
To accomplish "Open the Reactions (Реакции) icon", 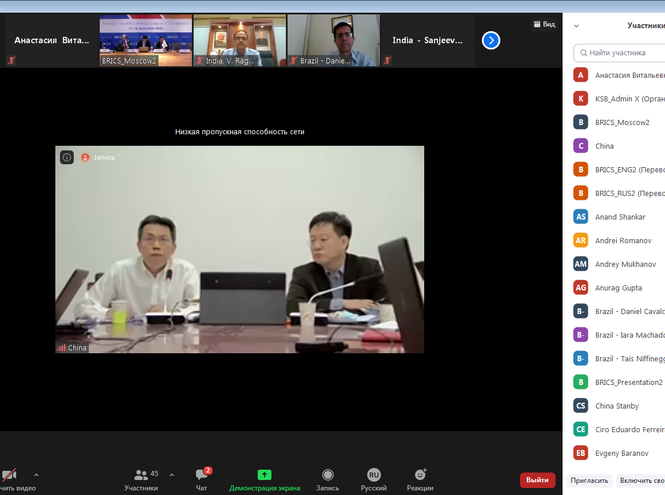I will (420, 475).
